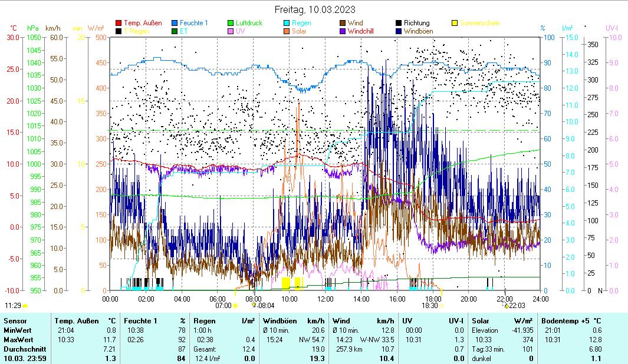Click the Richtung legend label
628x364 pixels.
pyautogui.click(x=416, y=23)
